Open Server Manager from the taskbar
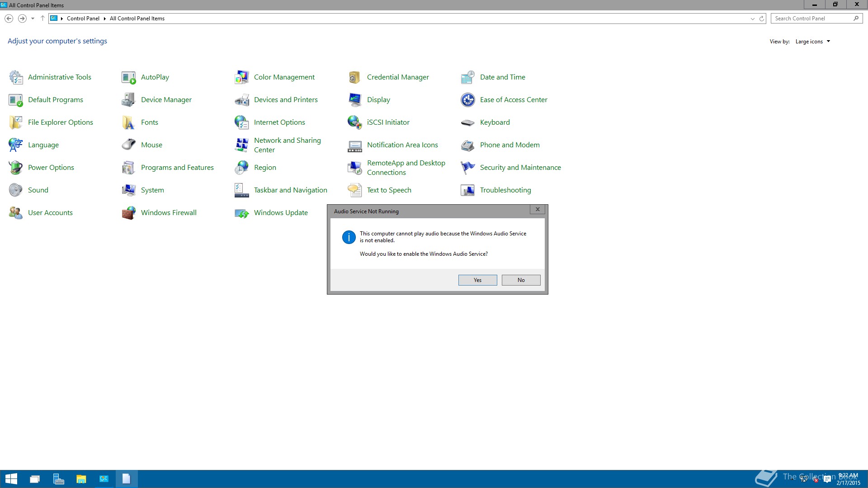The height and width of the screenshot is (488, 868). (x=58, y=479)
